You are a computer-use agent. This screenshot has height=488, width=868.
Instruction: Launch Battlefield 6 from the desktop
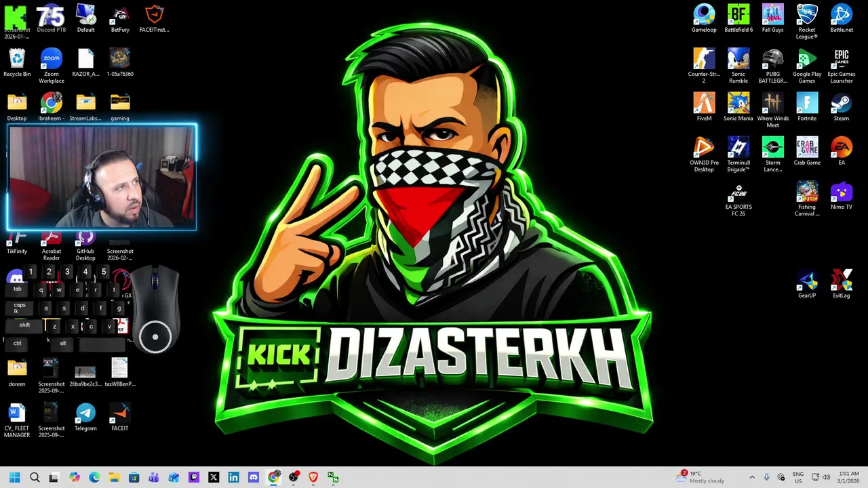tap(738, 19)
